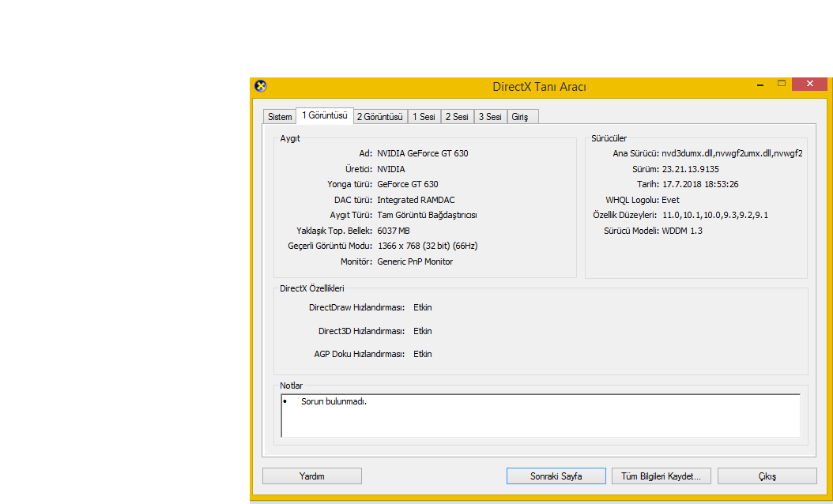Viewport: 833px width, 504px height.
Task: Switch to the Sistem tab
Action: coord(280,117)
